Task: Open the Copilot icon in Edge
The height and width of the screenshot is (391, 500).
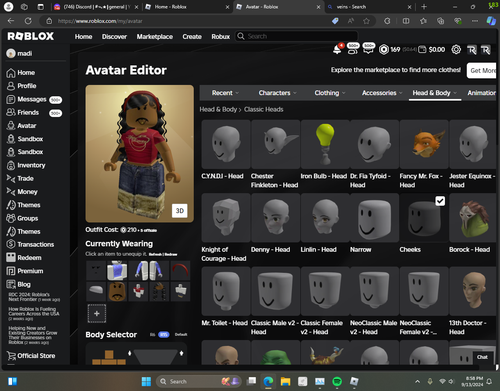Action: pos(491,21)
